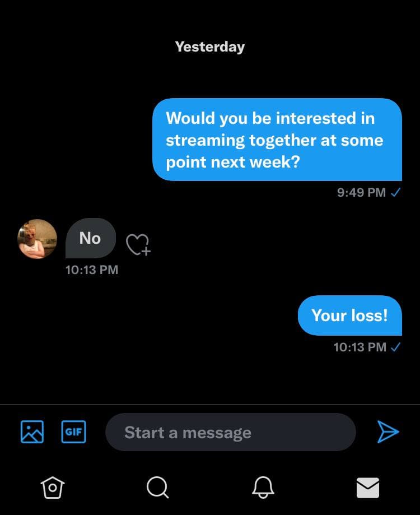The height and width of the screenshot is (515, 420).
Task: Add a heart reaction to 'No'
Action: (138, 245)
